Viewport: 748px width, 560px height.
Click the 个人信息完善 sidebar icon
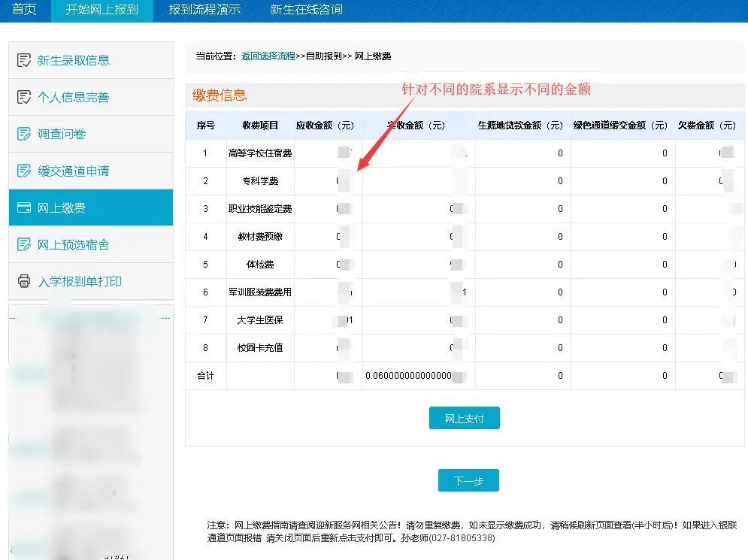[x=24, y=97]
